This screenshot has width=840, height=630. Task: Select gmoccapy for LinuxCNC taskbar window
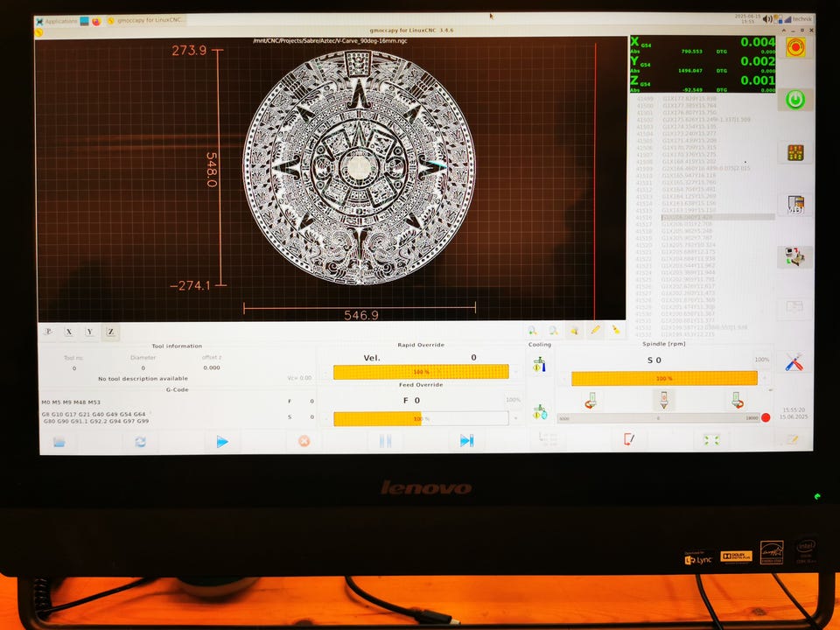146,20
